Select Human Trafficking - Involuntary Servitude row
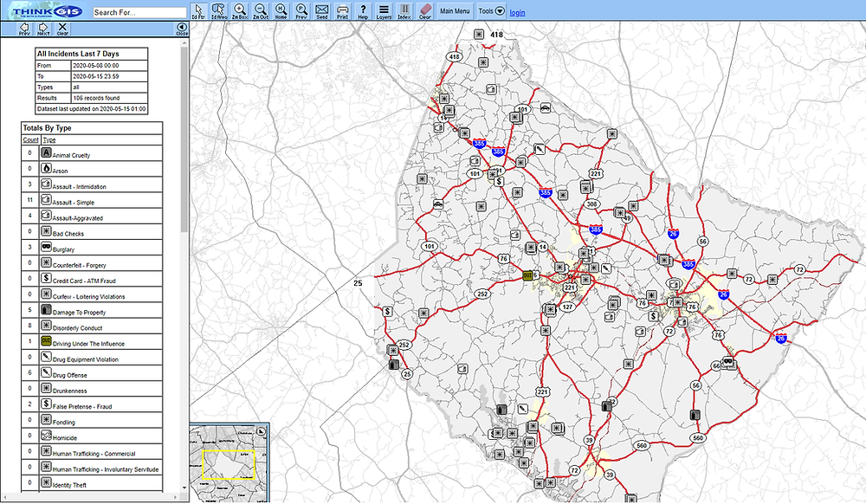Screen dimensions: 866x504 pos(93,468)
